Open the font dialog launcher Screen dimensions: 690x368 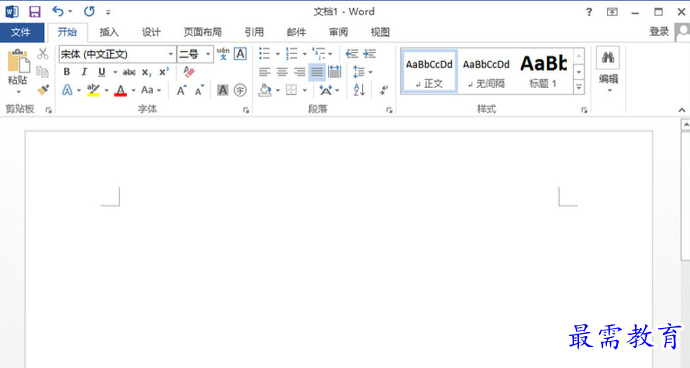click(246, 110)
